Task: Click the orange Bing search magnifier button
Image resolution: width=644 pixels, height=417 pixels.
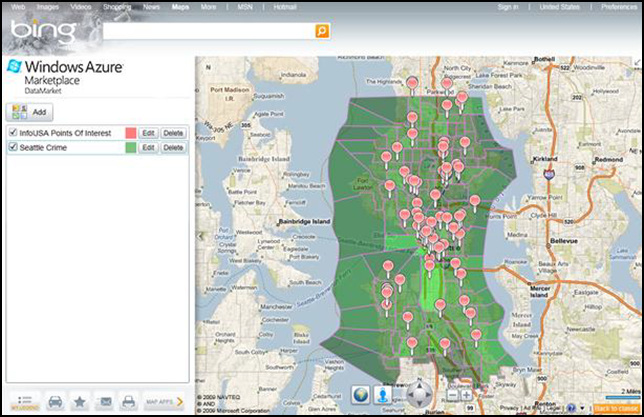Action: tap(322, 31)
